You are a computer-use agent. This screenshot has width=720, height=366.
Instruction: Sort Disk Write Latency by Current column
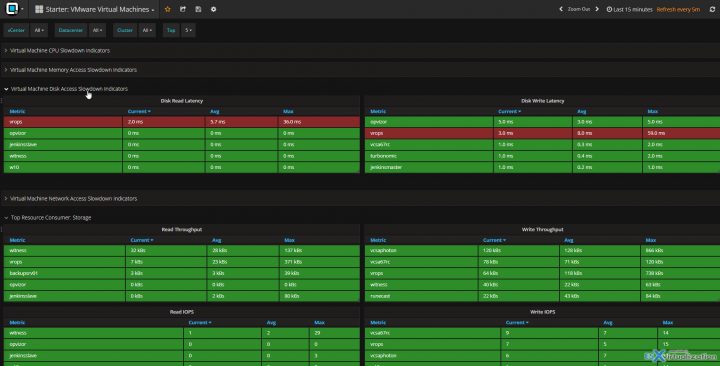click(x=509, y=112)
